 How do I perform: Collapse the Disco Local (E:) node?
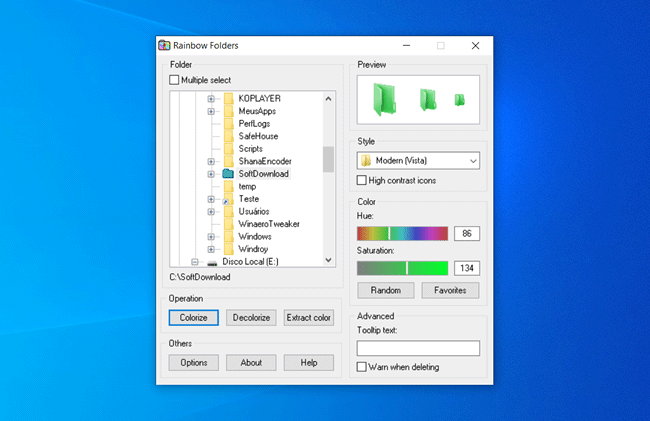pyautogui.click(x=195, y=262)
